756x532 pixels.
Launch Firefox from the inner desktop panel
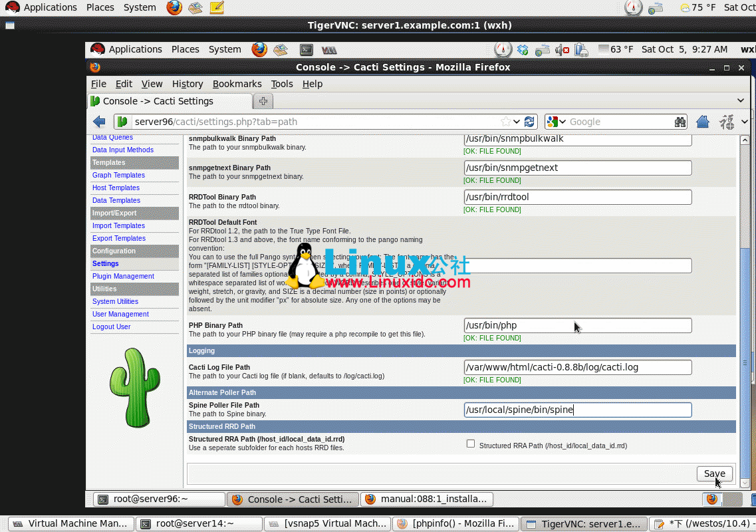coord(259,49)
